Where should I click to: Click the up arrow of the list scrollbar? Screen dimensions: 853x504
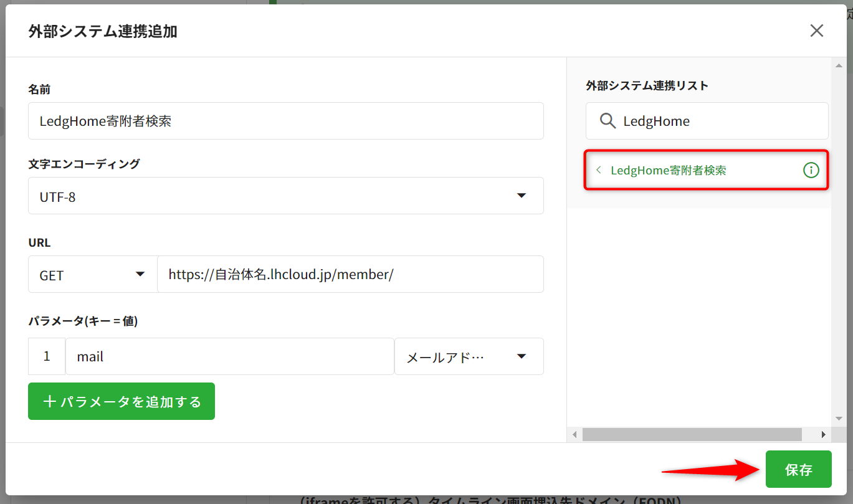pyautogui.click(x=839, y=65)
